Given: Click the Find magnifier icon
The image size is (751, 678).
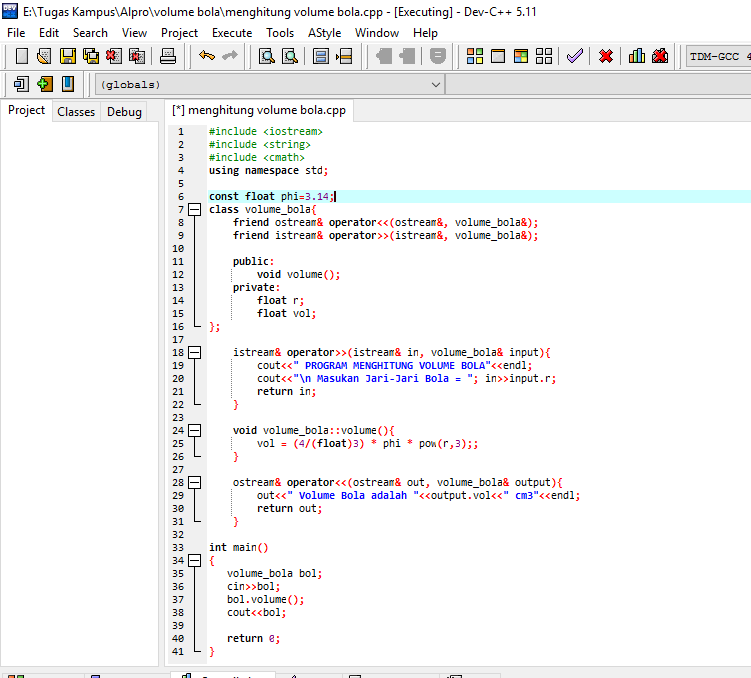Looking at the screenshot, I should [267, 56].
